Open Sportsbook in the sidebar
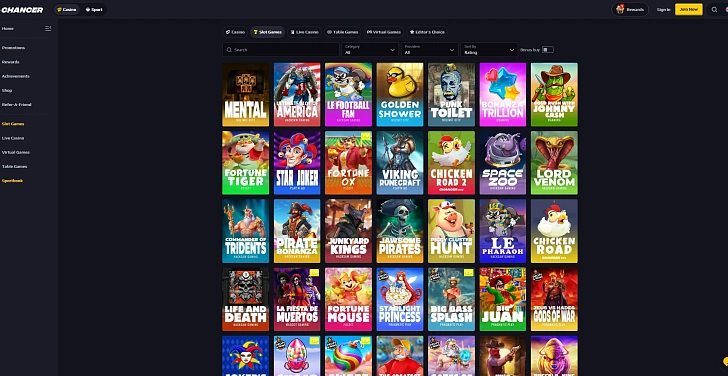The width and height of the screenshot is (728, 376). pyautogui.click(x=13, y=181)
